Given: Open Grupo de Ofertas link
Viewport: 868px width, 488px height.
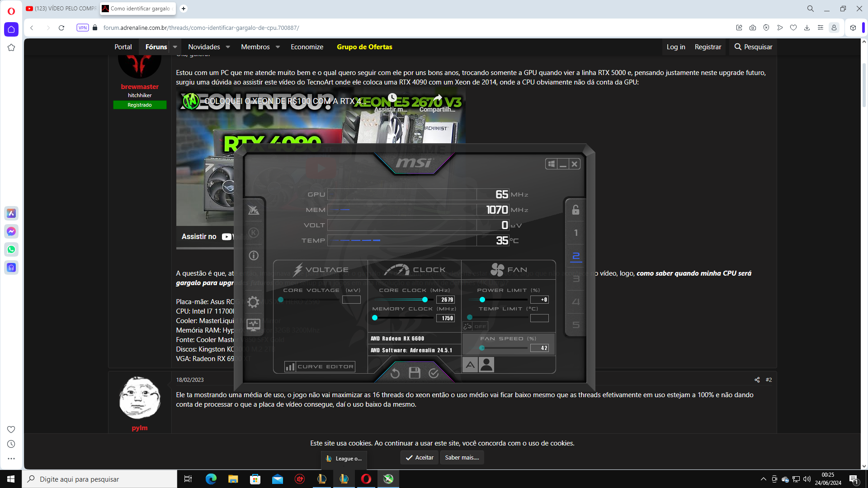Looking at the screenshot, I should 364,47.
